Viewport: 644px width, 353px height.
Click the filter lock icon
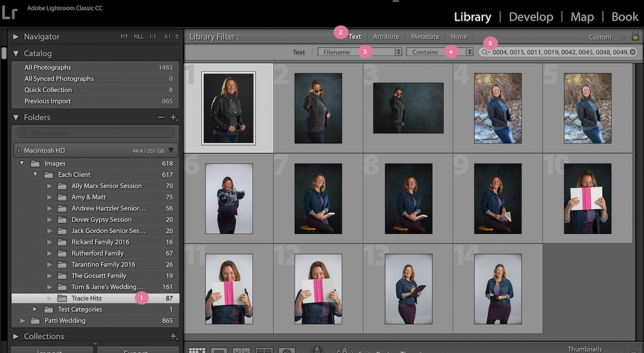(635, 36)
